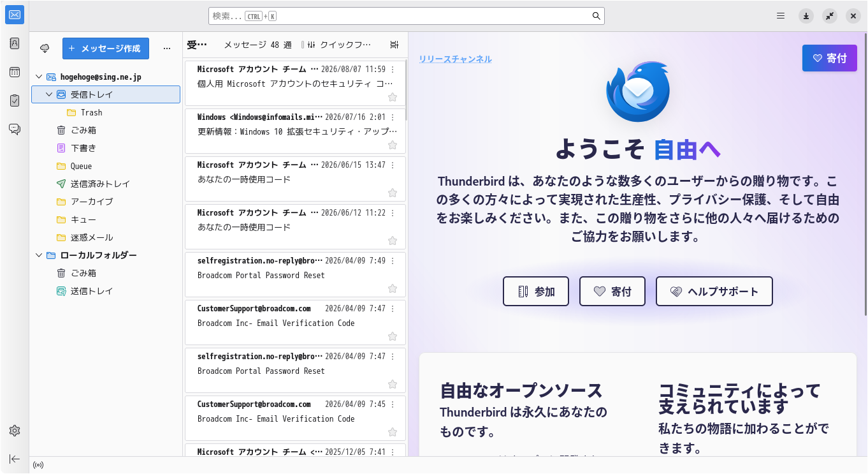868x474 pixels.
Task: Open the Queue folder
Action: tap(106, 166)
